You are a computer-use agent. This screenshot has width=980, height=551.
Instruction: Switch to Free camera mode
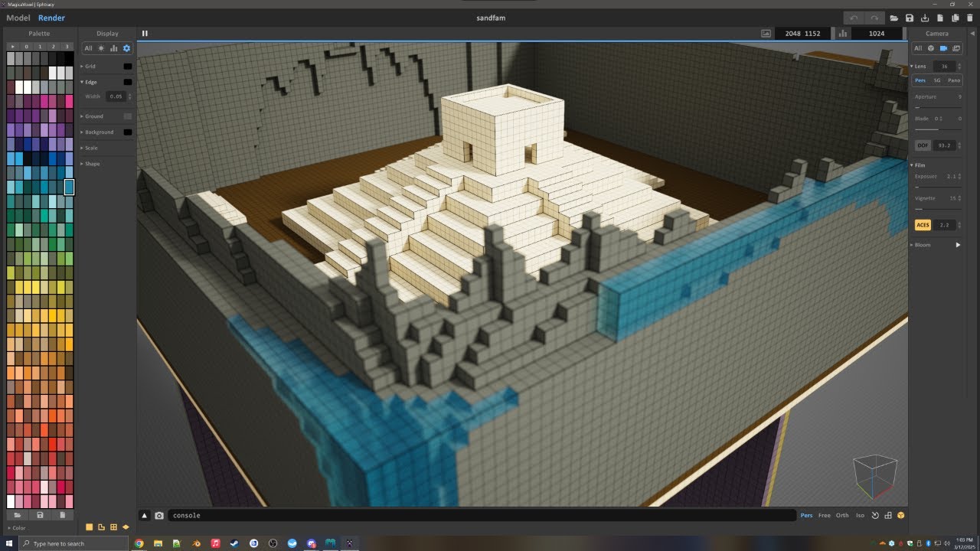[825, 516]
